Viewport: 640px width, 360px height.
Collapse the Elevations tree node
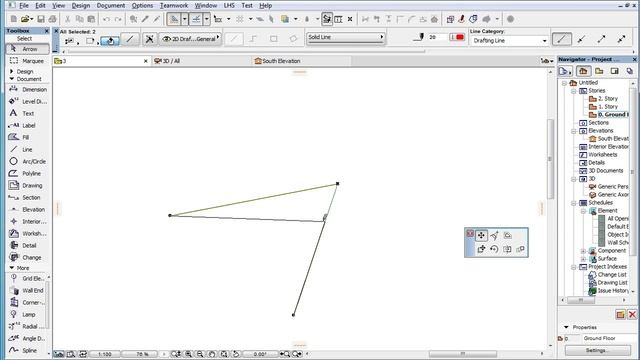tap(573, 131)
